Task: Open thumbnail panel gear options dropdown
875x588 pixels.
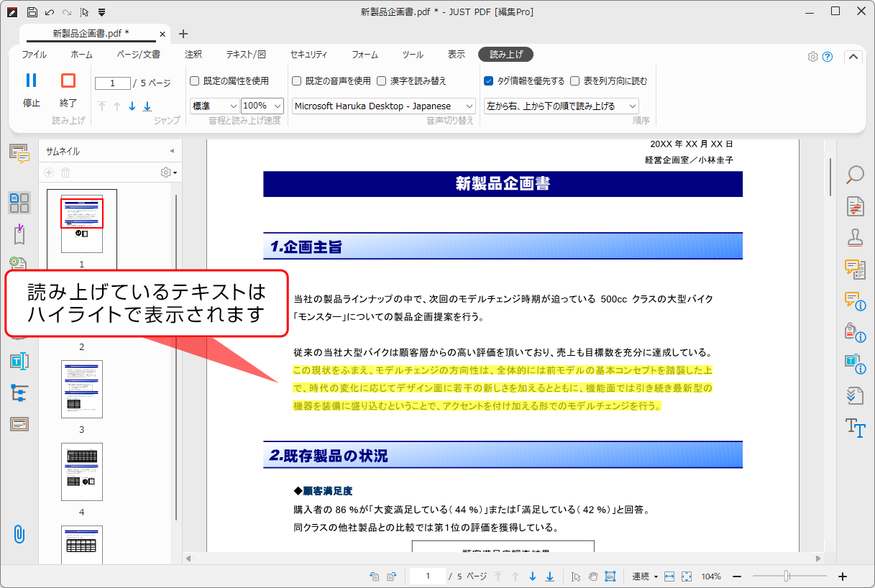Action: pyautogui.click(x=168, y=173)
